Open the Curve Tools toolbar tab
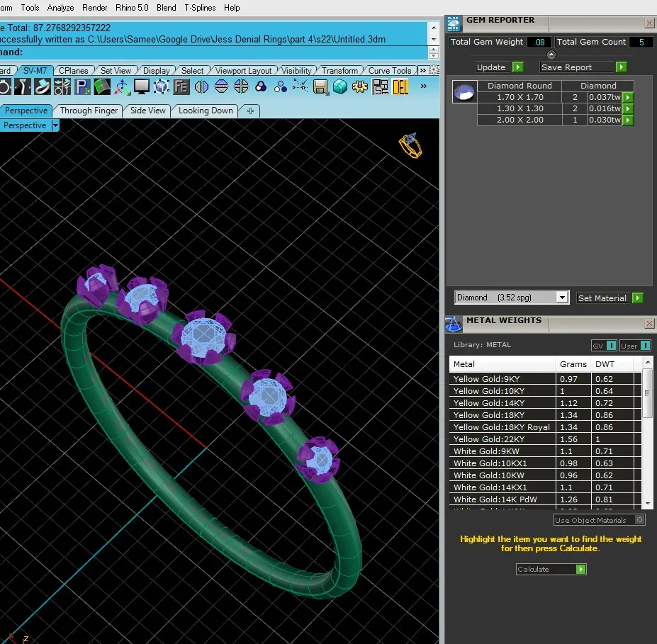Image resolution: width=657 pixels, height=644 pixels. (389, 70)
